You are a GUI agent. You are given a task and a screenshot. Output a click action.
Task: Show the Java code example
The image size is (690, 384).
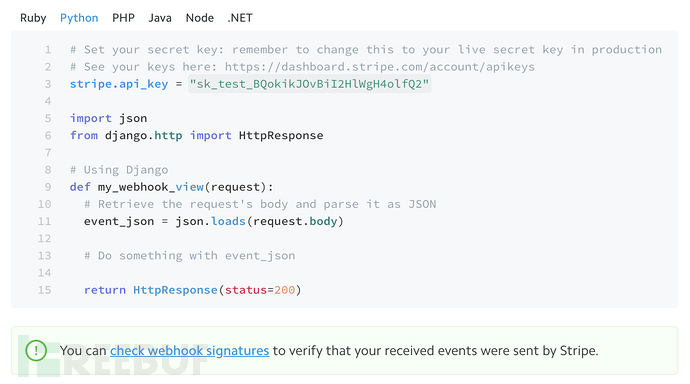tap(160, 18)
